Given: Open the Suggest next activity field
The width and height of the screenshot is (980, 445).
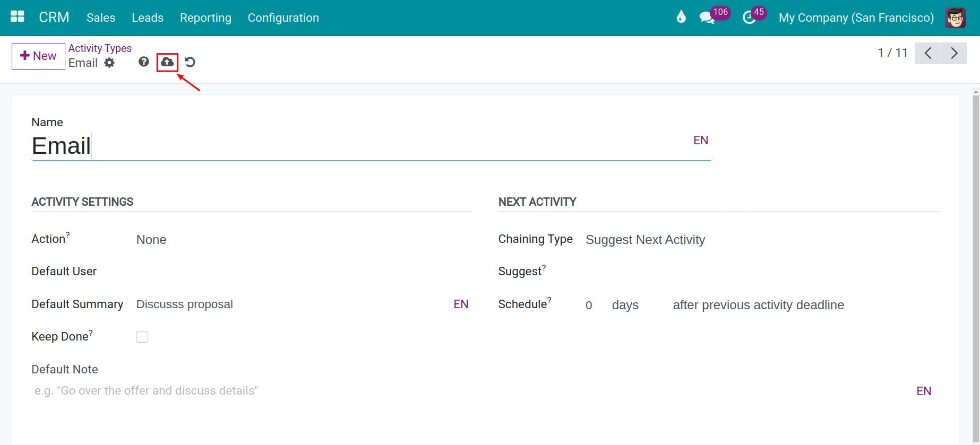Looking at the screenshot, I should click(762, 272).
